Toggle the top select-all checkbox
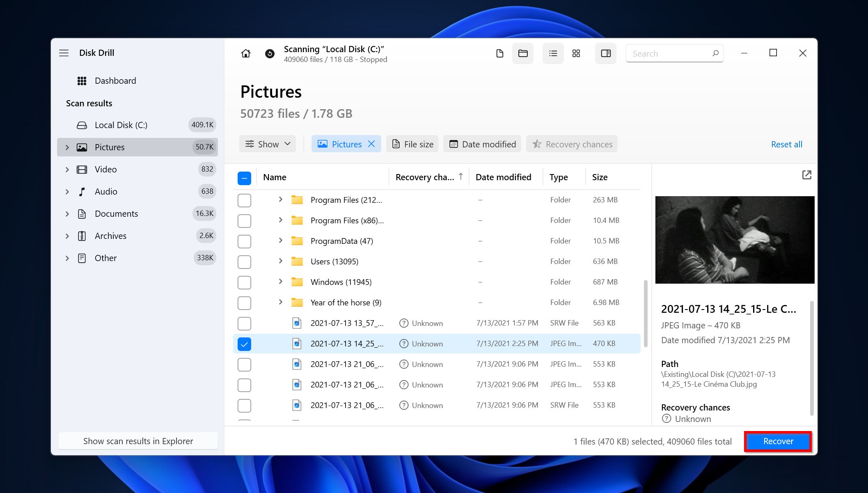 [x=244, y=177]
